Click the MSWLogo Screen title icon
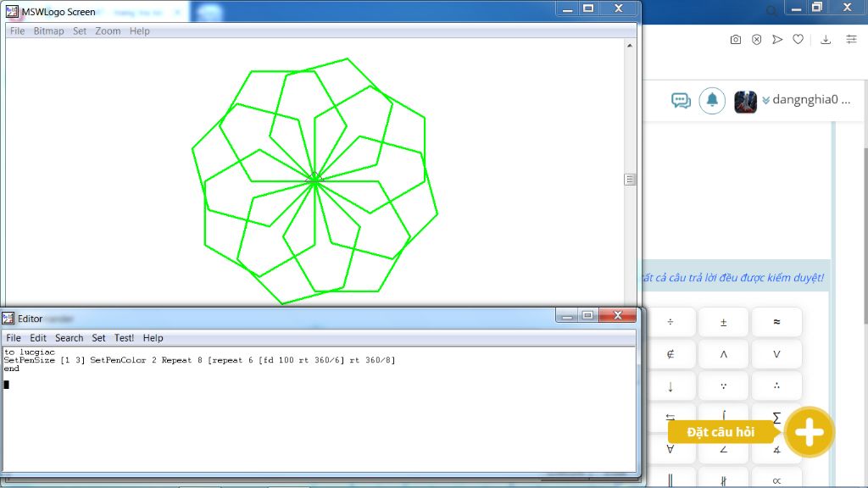This screenshot has width=868, height=488. click(12, 12)
